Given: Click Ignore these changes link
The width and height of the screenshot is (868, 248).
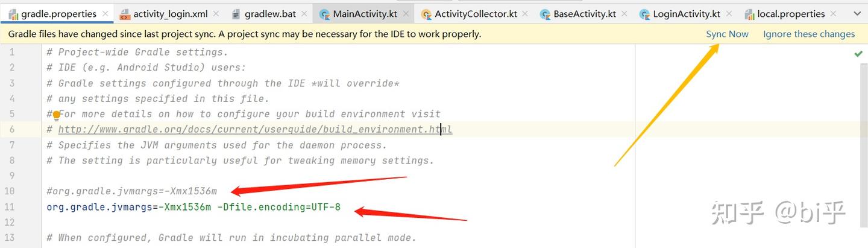Looking at the screenshot, I should pos(809,34).
